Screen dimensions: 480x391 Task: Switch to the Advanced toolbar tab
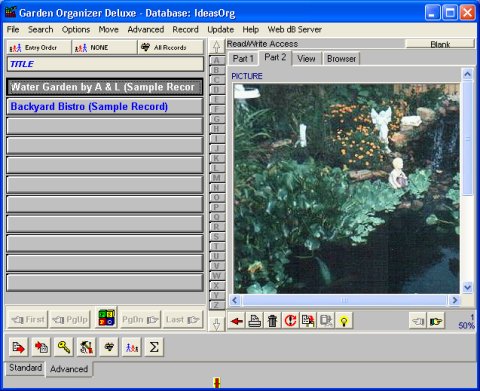click(69, 369)
